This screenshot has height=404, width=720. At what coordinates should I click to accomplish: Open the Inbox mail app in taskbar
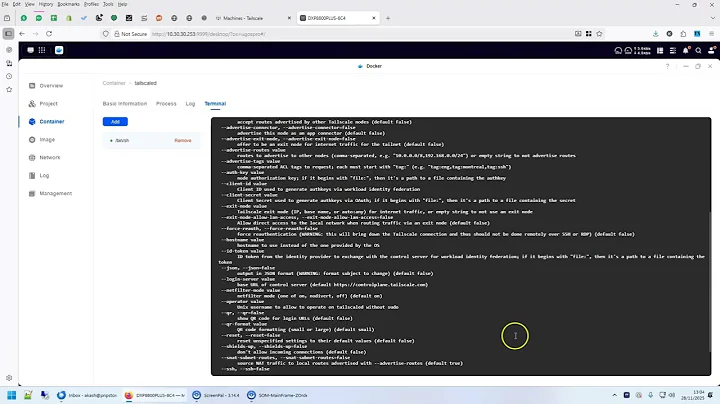87,395
